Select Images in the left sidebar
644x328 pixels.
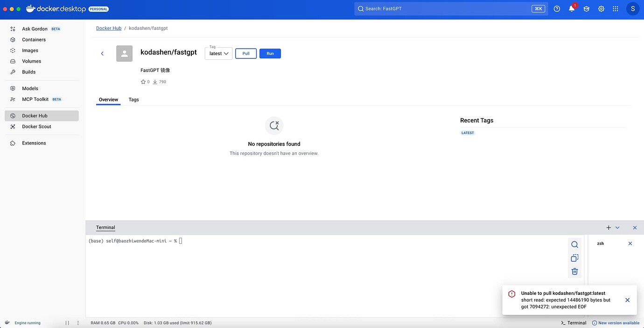[30, 50]
